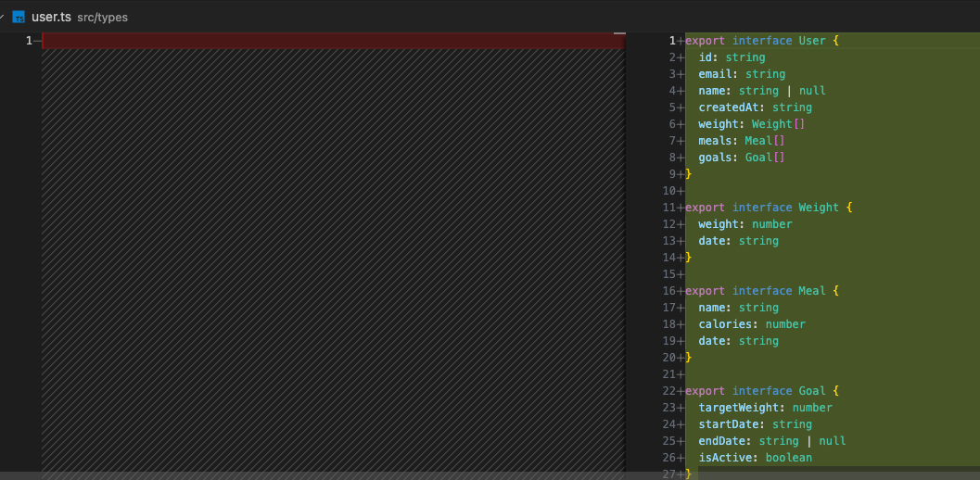The width and height of the screenshot is (980, 480).
Task: Click the deleted red line in left pane
Action: tap(333, 41)
